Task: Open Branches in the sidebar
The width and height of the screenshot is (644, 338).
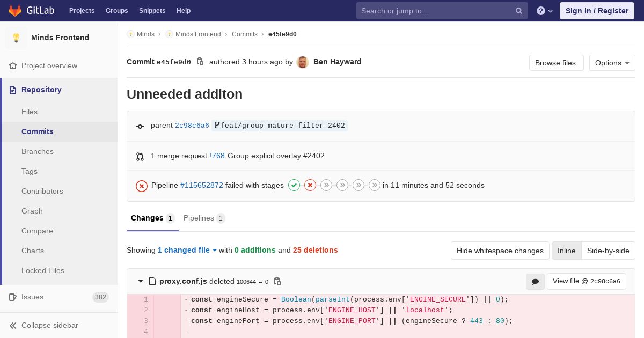Action: (38, 151)
